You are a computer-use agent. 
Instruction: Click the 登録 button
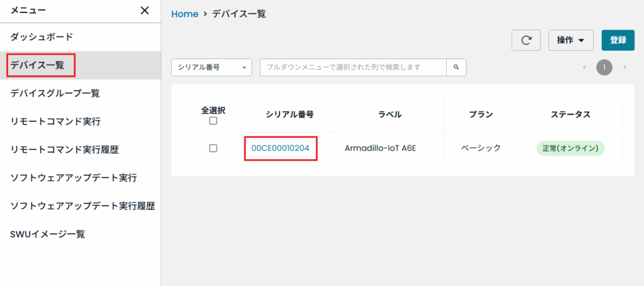pyautogui.click(x=618, y=40)
